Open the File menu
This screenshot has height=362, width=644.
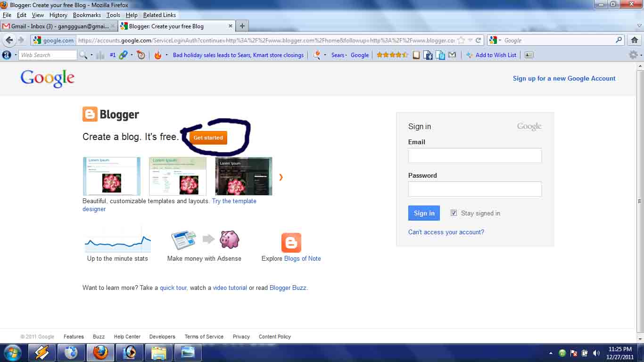tap(7, 15)
